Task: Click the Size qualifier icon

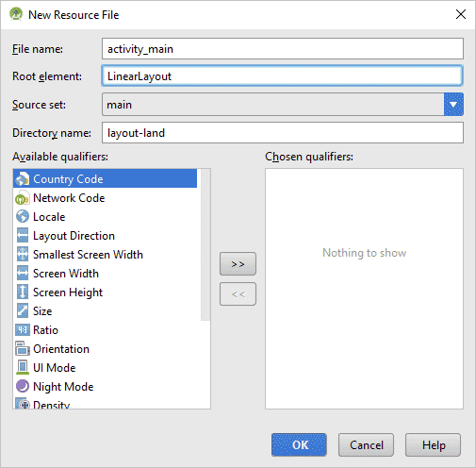Action: click(22, 311)
